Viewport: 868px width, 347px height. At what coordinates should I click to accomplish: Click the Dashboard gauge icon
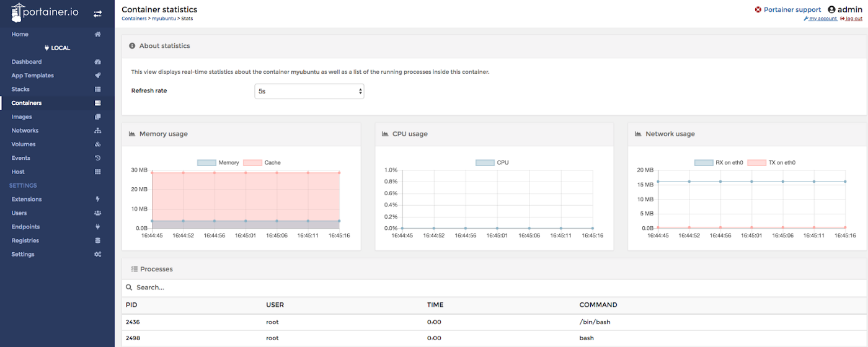point(97,62)
